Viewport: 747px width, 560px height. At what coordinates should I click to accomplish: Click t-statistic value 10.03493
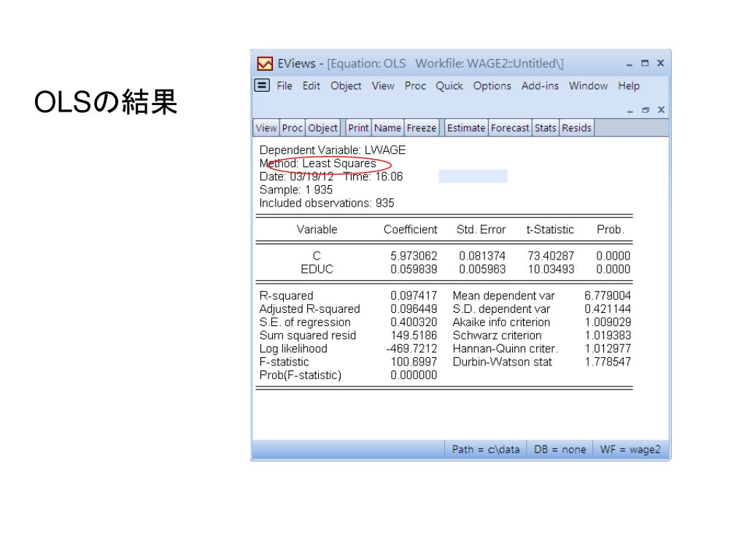click(551, 270)
